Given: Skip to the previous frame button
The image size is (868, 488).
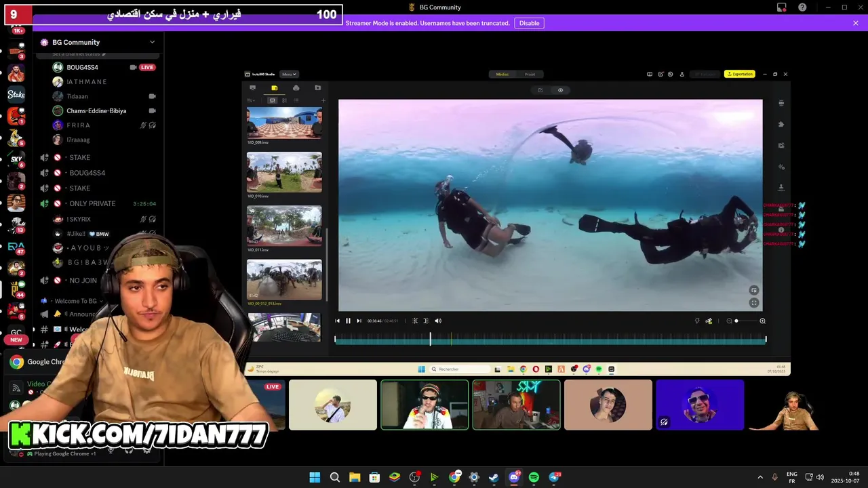Looking at the screenshot, I should [337, 321].
